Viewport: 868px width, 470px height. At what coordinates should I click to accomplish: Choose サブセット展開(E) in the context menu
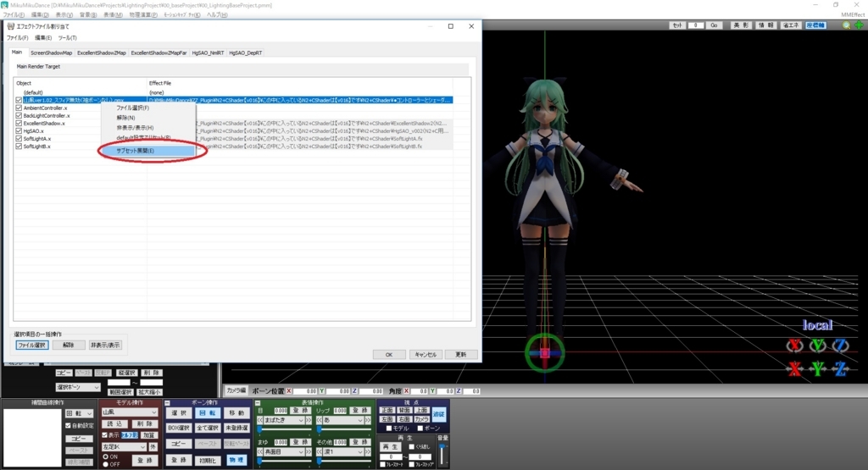(148, 151)
